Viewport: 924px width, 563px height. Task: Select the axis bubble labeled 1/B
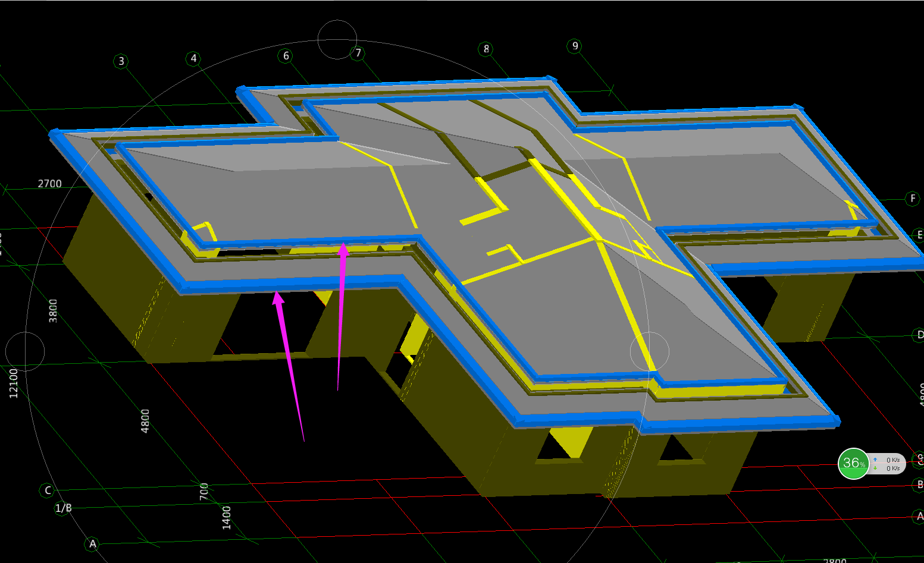coord(64,508)
